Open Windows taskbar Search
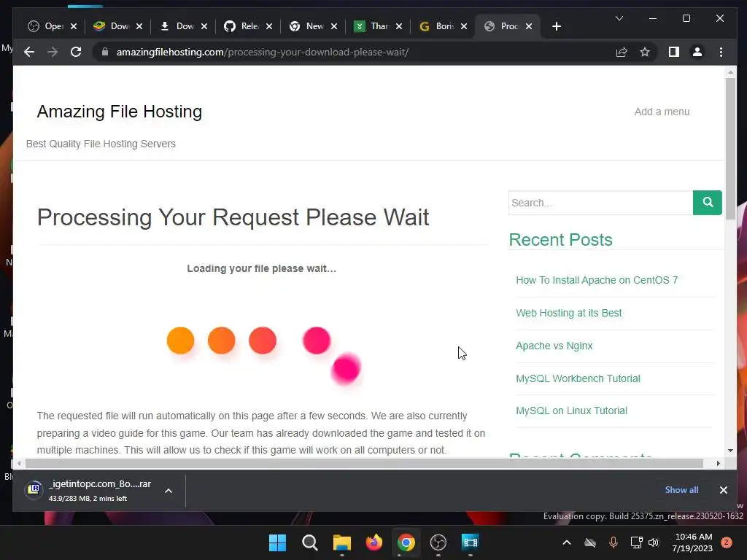The image size is (747, 560). tap(309, 542)
